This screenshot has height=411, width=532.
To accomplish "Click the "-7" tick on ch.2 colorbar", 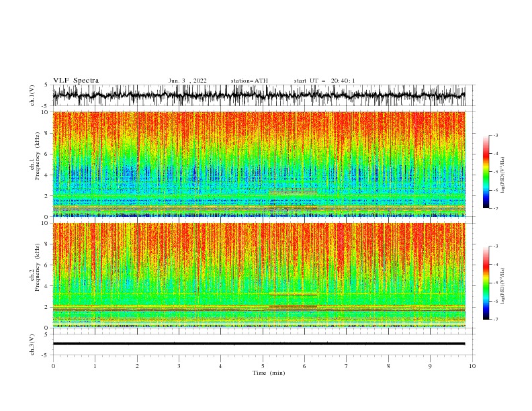I will tap(495, 320).
